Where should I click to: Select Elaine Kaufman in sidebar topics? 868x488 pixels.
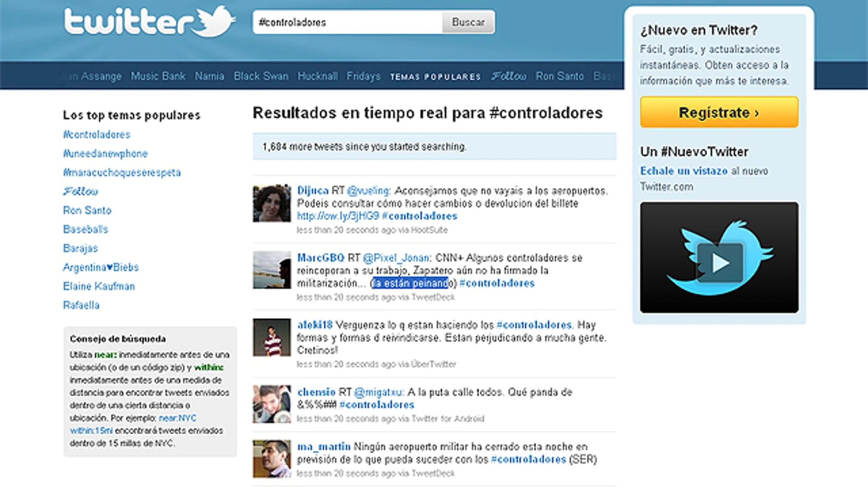[x=99, y=286]
